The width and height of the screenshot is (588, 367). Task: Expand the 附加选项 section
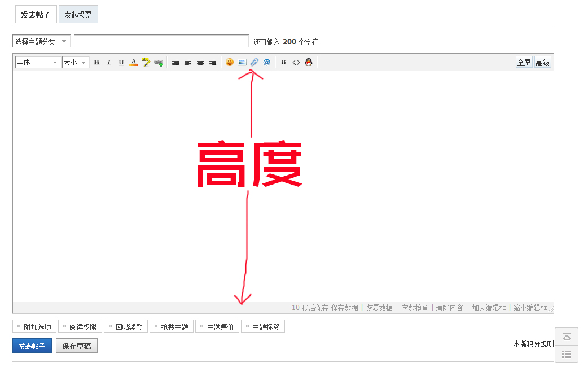[x=33, y=326]
